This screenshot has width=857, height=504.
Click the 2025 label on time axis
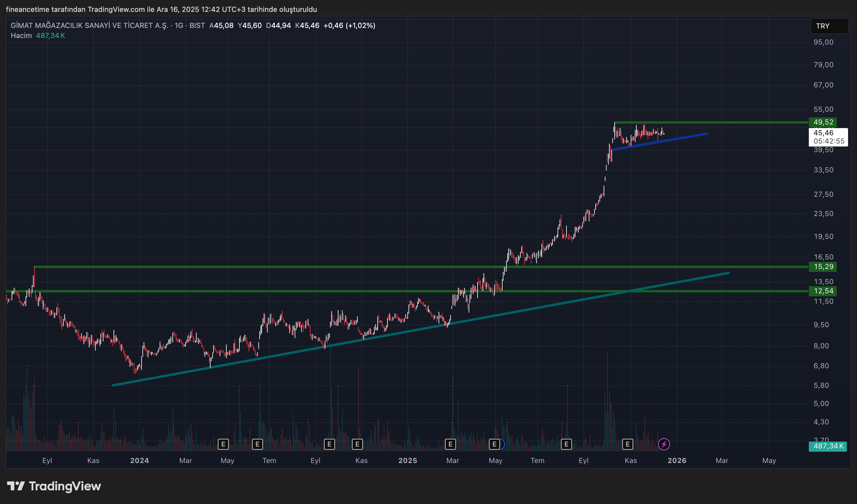[x=407, y=461]
